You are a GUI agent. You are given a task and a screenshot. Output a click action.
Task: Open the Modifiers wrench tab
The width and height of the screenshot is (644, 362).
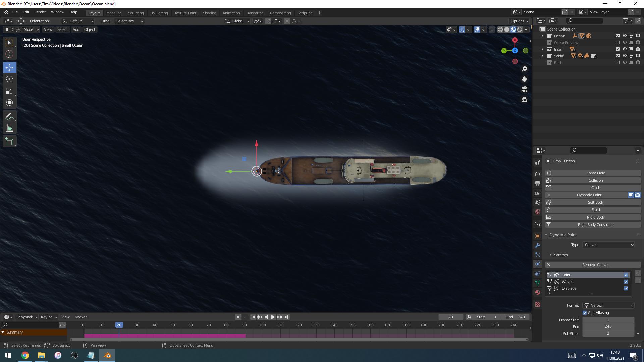coord(538,245)
